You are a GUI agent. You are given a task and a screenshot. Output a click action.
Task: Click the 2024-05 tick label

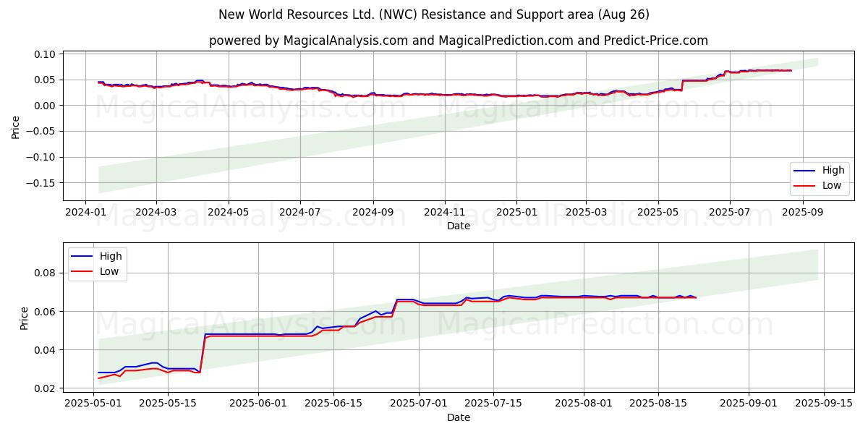(x=229, y=212)
